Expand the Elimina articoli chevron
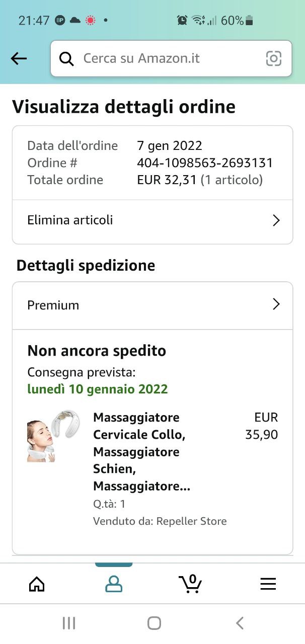This screenshot has height=644, width=305. pyautogui.click(x=276, y=220)
